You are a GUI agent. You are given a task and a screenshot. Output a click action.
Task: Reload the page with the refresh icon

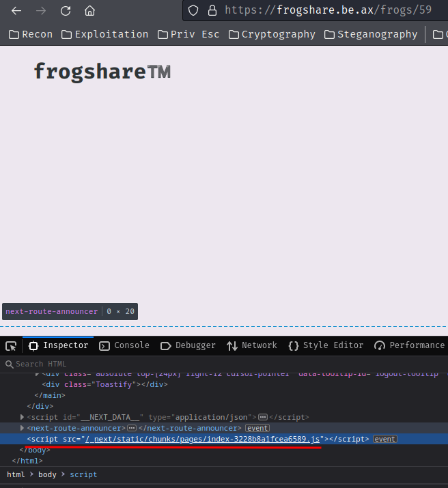66,11
